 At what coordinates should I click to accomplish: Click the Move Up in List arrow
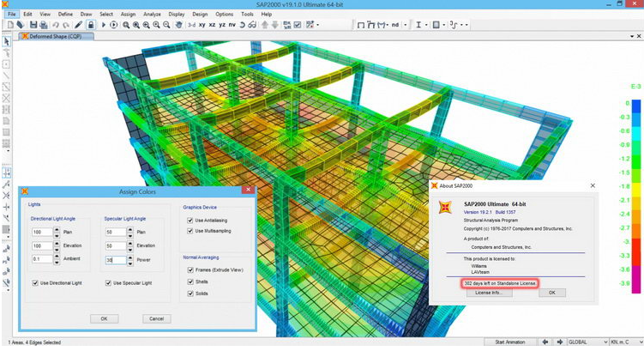pos(265,25)
